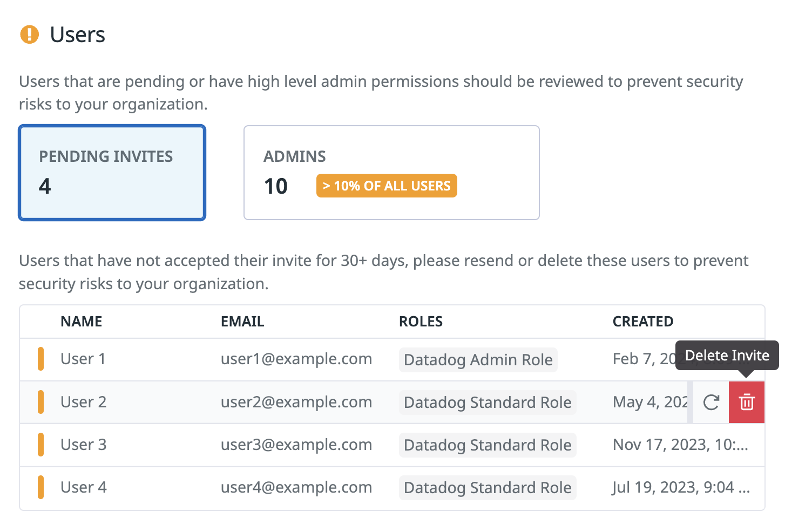Sort by the CREATED column header
This screenshot has width=785, height=532.
(643, 322)
